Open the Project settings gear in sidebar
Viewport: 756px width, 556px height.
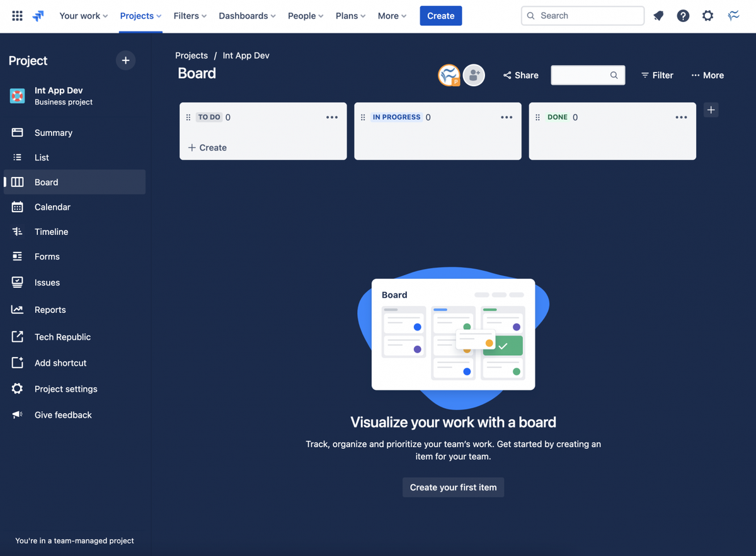[66, 389]
